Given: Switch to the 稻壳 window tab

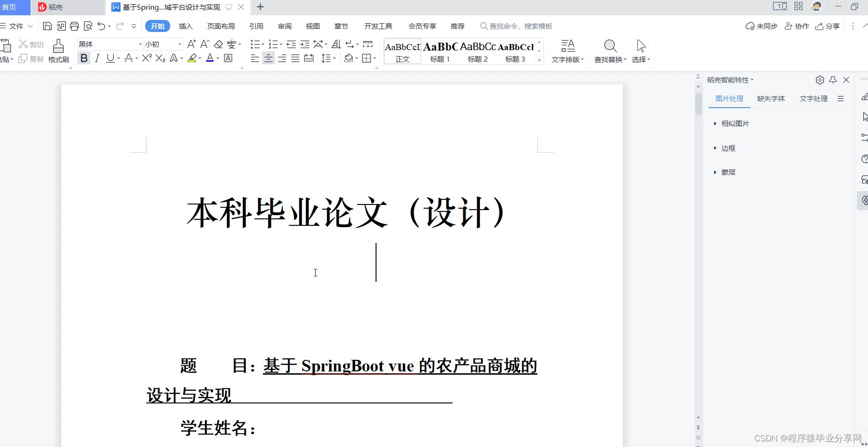Looking at the screenshot, I should click(x=68, y=7).
